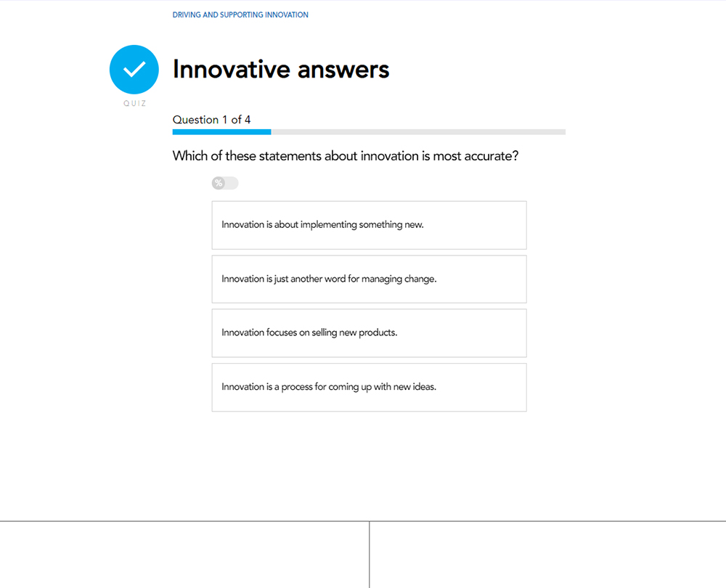Pick the "selling new products" answer option
726x588 pixels.
(x=369, y=333)
